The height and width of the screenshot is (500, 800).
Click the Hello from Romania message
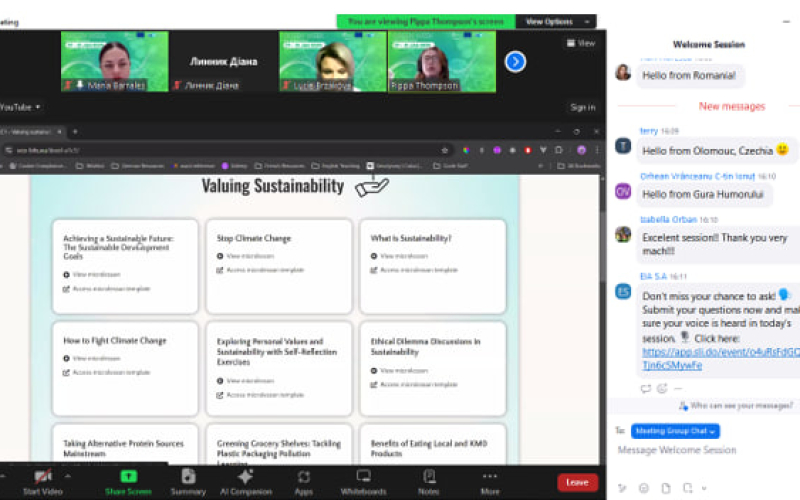[x=689, y=76]
